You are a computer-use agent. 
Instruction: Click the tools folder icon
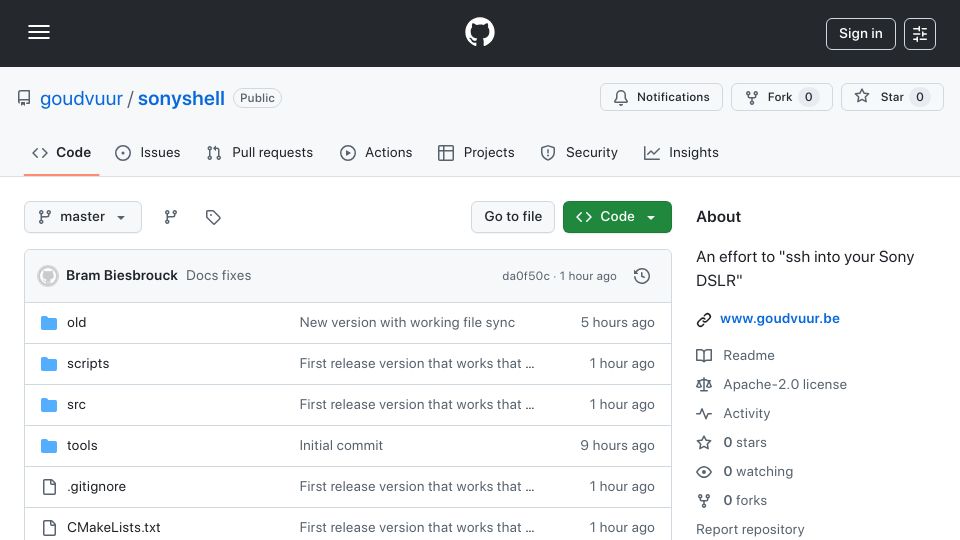49,446
